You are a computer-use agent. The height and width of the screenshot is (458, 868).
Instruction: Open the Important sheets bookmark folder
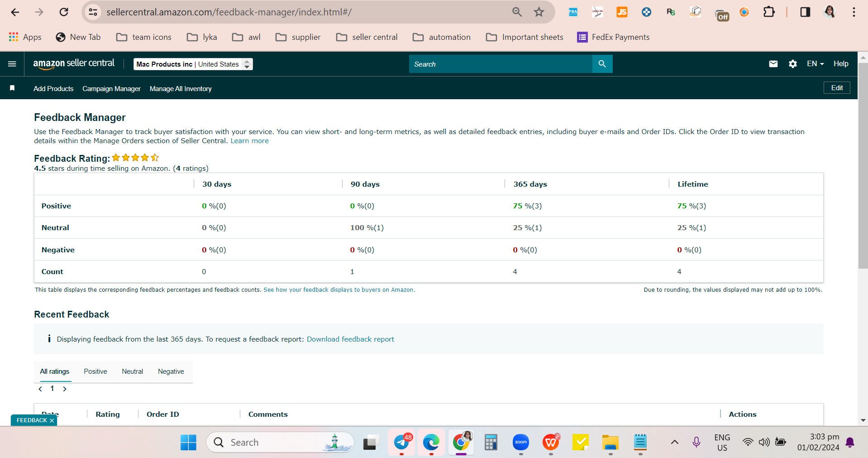coord(525,37)
